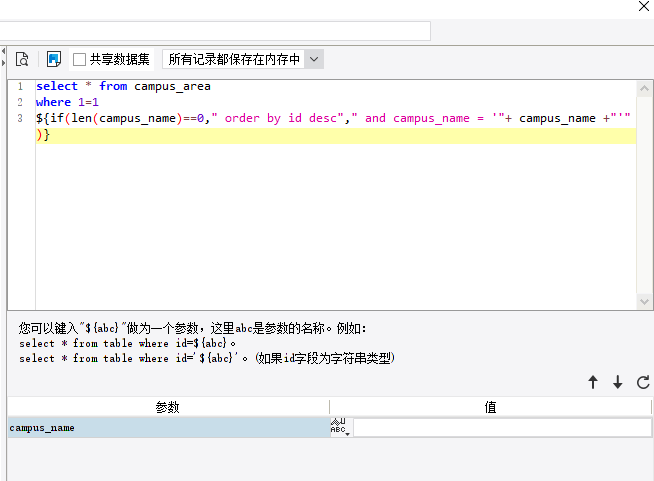654x481 pixels.
Task: Click the 值 column header
Action: pos(490,407)
